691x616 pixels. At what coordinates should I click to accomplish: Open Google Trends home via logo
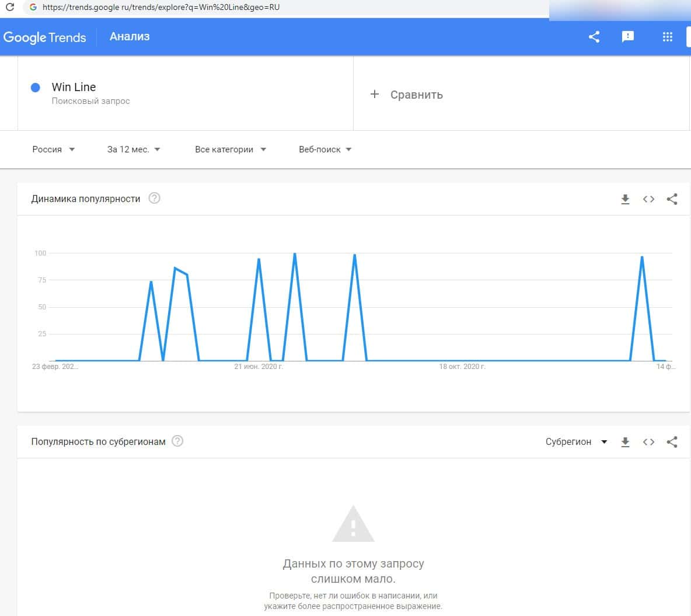click(x=44, y=37)
